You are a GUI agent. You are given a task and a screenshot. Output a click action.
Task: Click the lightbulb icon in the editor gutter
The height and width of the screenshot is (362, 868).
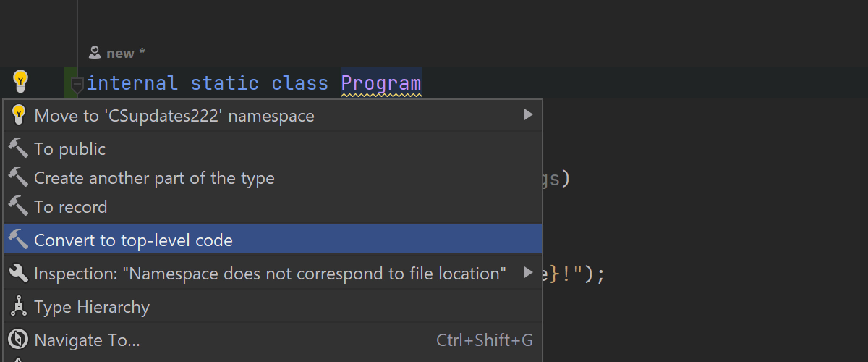click(20, 81)
